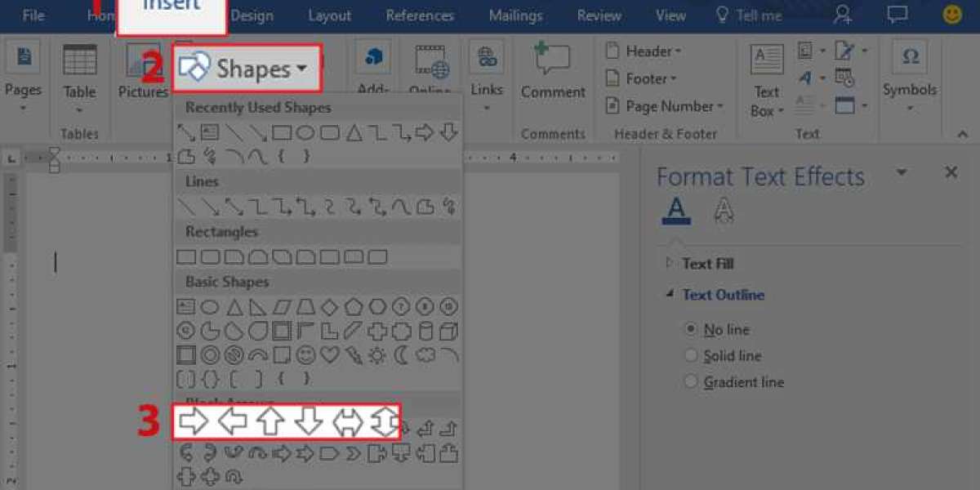Choose the heart shape in Basic Shapes
This screenshot has width=980, height=490.
329,355
